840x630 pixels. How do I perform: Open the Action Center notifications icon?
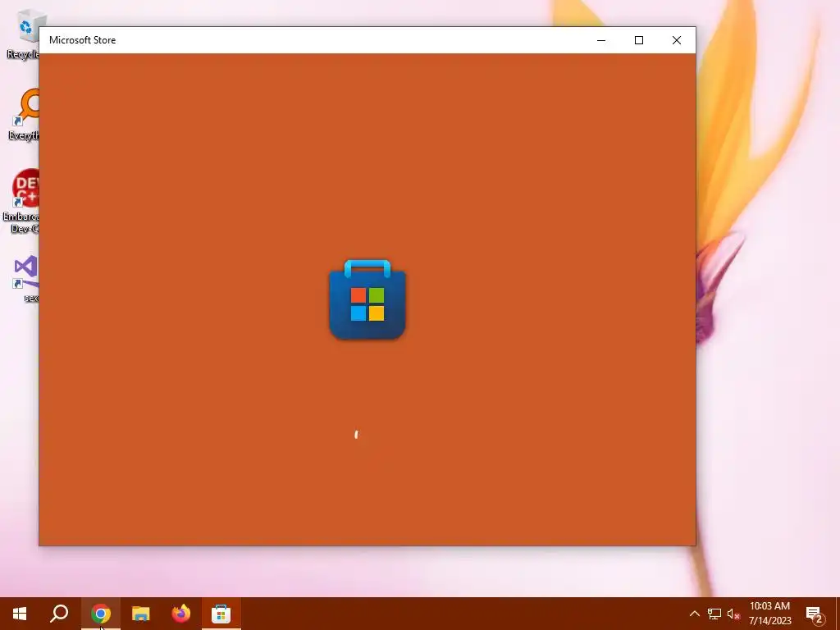(x=815, y=614)
